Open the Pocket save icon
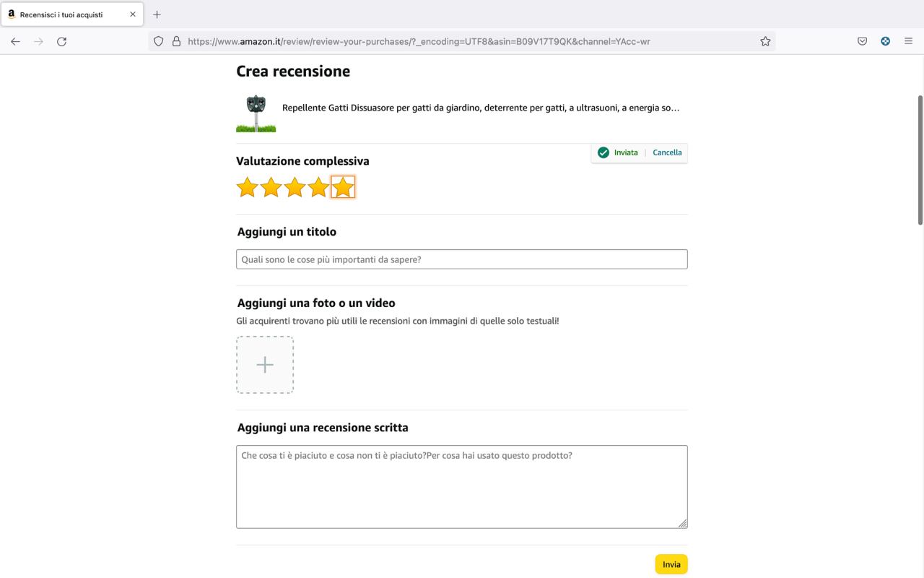Screen dimensions: 924x578 (x=862, y=41)
